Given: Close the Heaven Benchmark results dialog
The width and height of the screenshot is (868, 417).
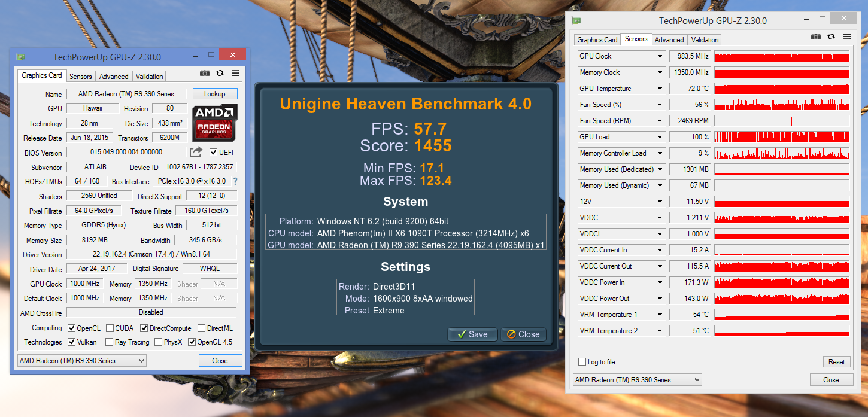Looking at the screenshot, I should click(x=523, y=334).
